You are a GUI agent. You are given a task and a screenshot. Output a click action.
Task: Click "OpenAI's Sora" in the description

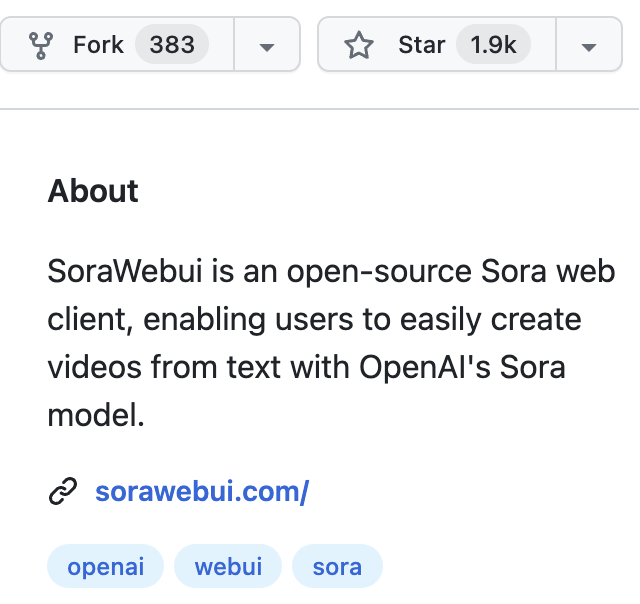click(462, 367)
